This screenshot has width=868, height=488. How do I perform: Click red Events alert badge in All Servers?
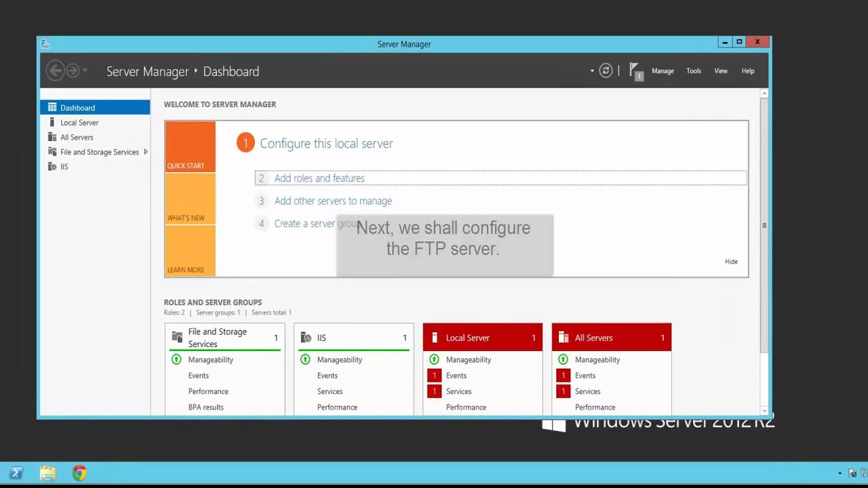point(563,375)
